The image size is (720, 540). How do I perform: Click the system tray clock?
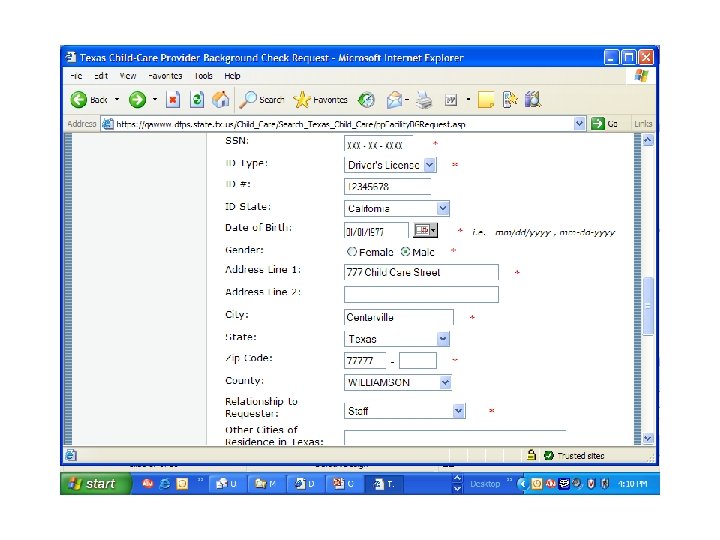(633, 484)
